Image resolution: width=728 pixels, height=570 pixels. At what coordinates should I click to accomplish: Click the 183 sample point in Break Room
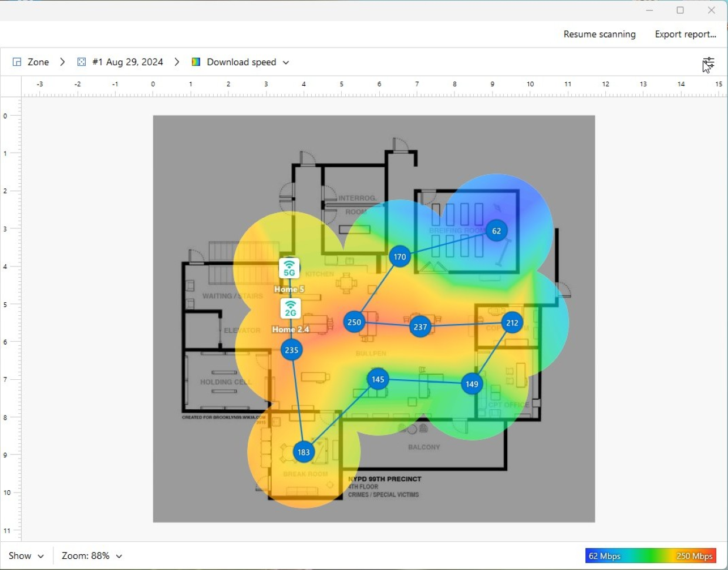[303, 452]
